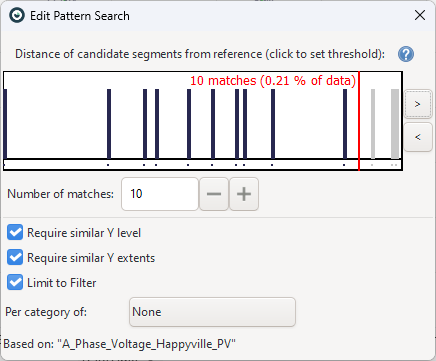Click the last dark bar before red line
Screen dimensions: 436x361
(x=345, y=124)
